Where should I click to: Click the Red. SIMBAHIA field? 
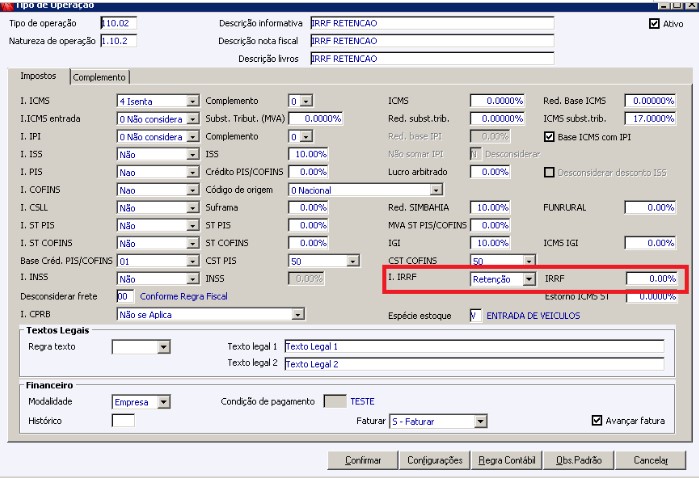tap(490, 207)
